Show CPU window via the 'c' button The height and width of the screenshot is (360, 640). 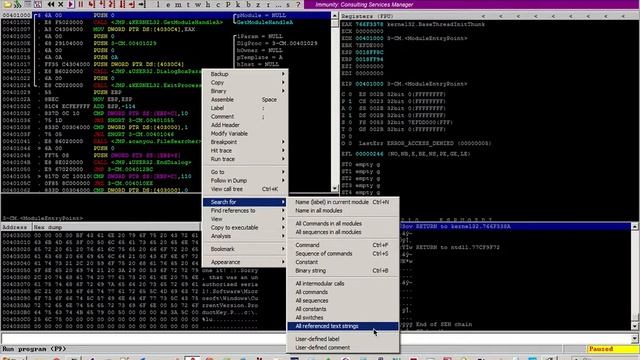click(x=218, y=4)
